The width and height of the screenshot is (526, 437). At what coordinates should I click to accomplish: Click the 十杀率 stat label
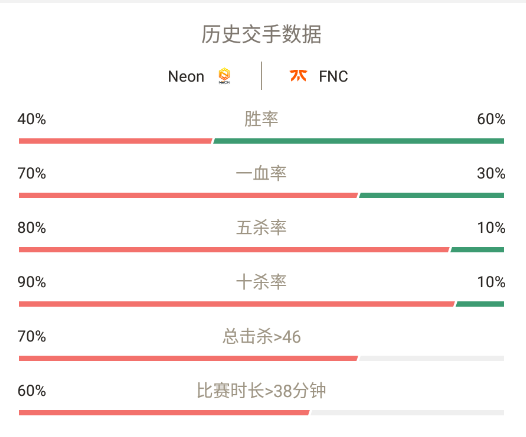click(x=261, y=282)
